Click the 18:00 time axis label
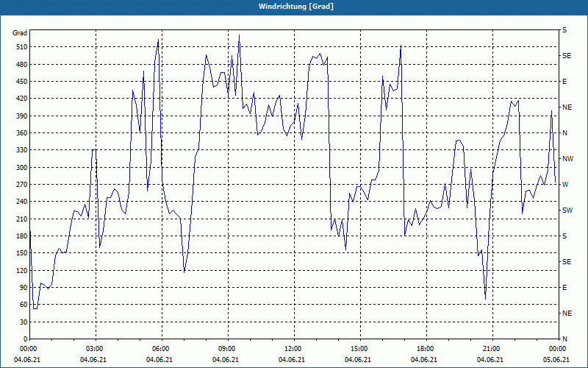The height and width of the screenshot is (368, 588). click(426, 348)
